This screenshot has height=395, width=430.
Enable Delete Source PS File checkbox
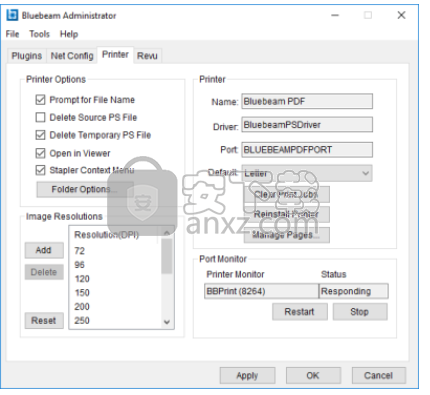[x=40, y=117]
